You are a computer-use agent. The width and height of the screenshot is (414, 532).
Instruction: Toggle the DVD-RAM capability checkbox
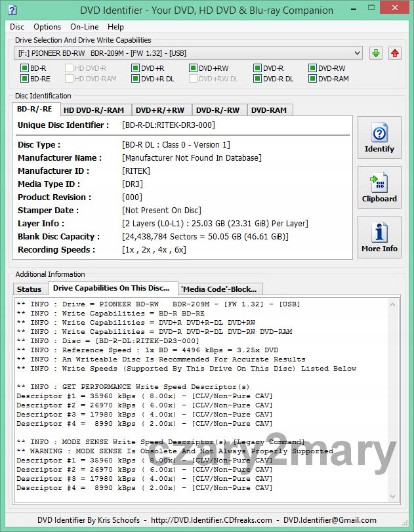click(313, 79)
